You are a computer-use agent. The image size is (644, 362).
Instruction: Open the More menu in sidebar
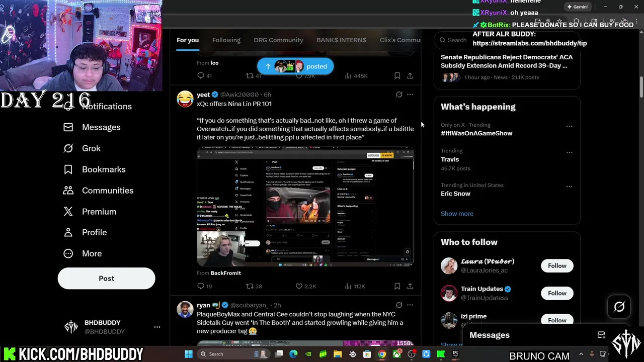tap(92, 253)
